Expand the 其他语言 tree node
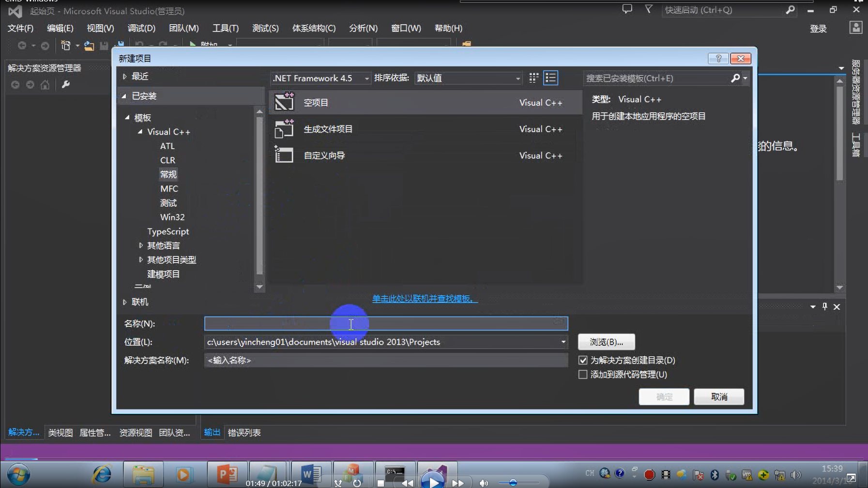868x488 pixels. pos(141,245)
